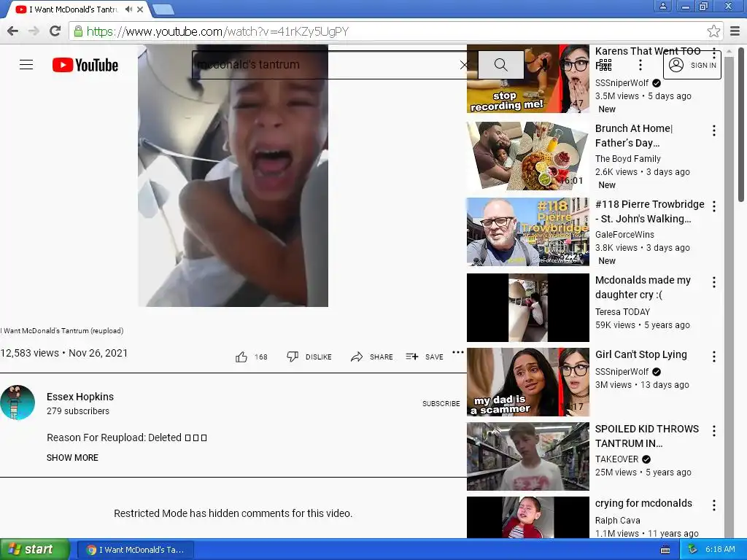Expand description with SHOW MORE
The image size is (747, 560).
click(72, 458)
